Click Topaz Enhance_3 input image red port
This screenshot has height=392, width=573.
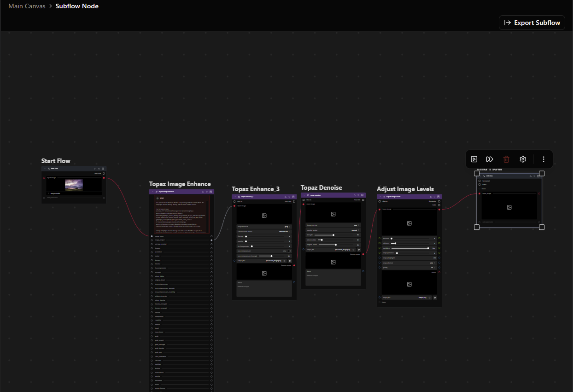coord(234,206)
